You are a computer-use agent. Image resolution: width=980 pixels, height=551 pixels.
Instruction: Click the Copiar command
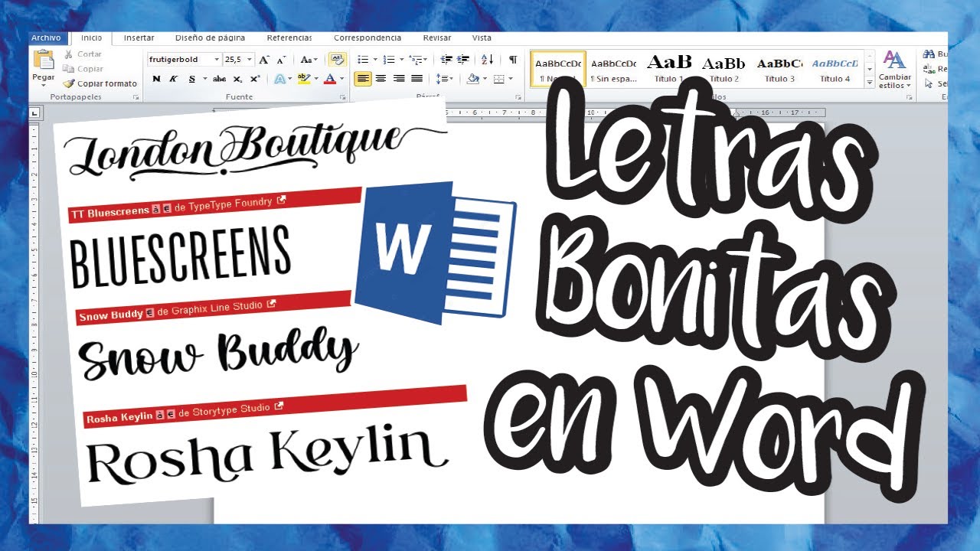coord(83,69)
